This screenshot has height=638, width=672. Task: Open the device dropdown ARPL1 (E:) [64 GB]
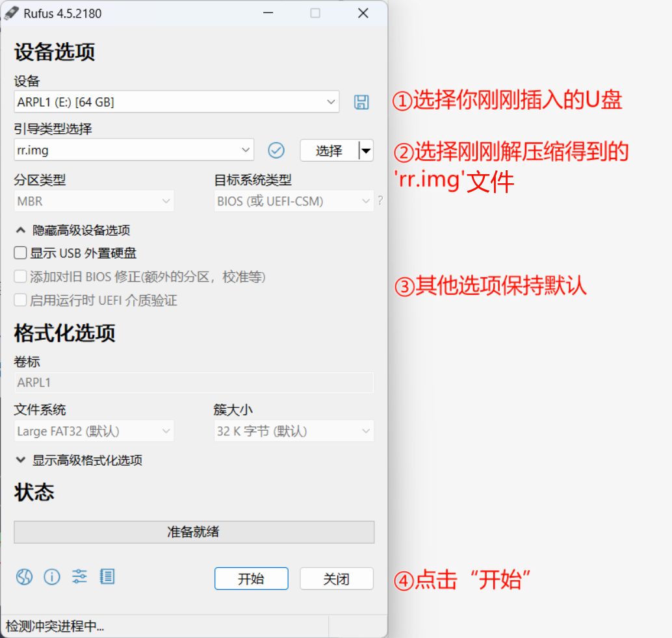tap(177, 102)
